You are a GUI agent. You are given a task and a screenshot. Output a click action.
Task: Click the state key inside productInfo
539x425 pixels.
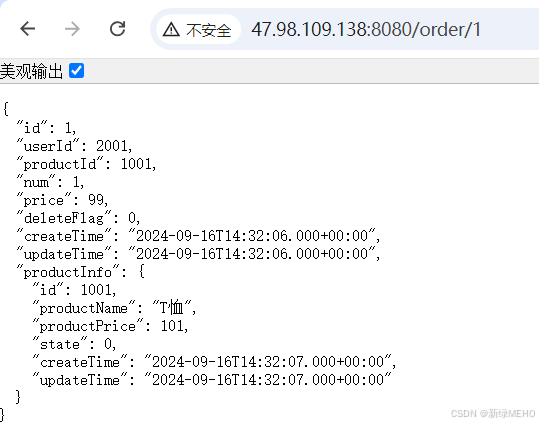tap(60, 344)
